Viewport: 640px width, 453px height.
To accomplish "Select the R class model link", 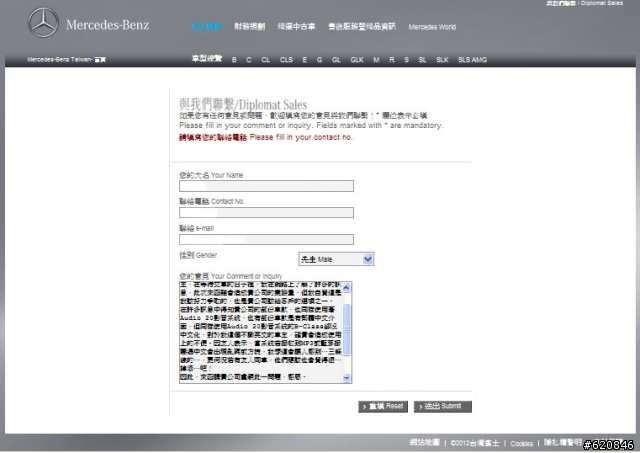I will pyautogui.click(x=392, y=60).
